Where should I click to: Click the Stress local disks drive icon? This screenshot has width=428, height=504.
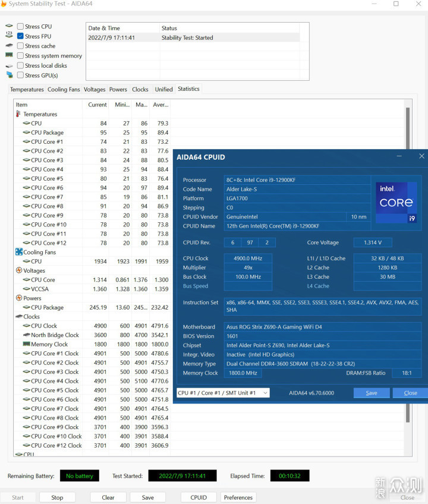click(9, 65)
